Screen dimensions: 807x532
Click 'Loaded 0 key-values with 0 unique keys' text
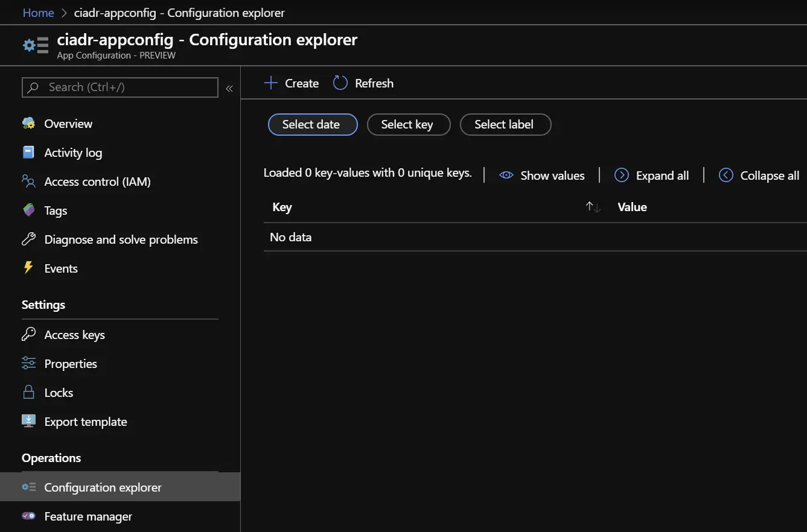point(368,173)
